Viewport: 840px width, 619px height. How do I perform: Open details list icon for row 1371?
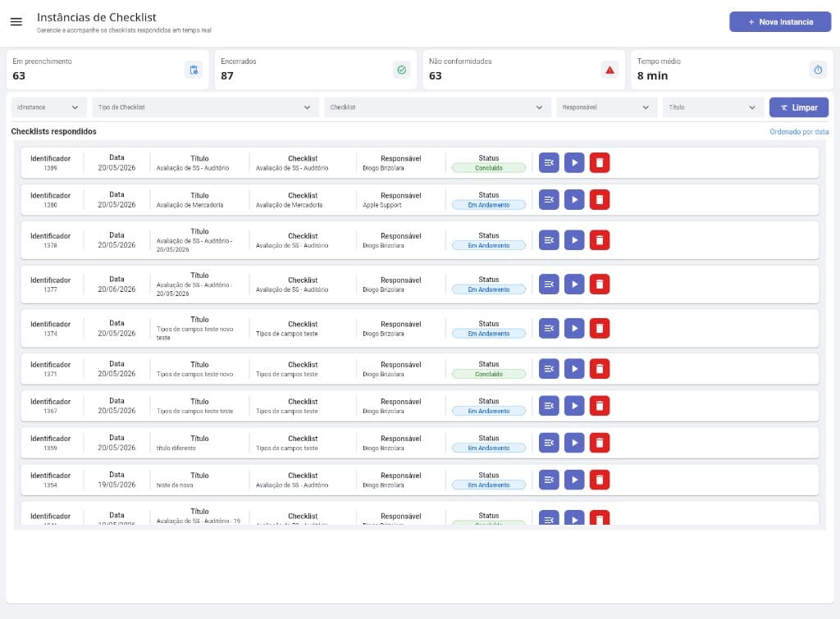(549, 369)
